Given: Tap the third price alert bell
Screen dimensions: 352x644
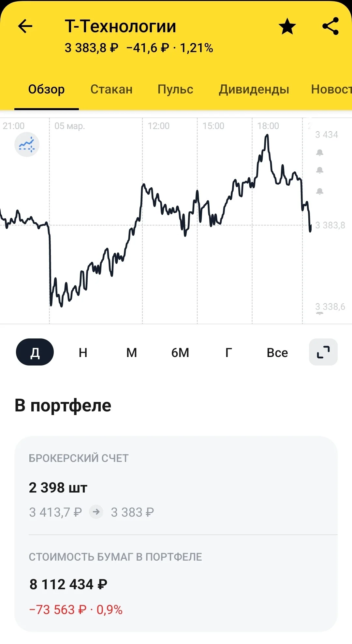Looking at the screenshot, I should tap(320, 191).
